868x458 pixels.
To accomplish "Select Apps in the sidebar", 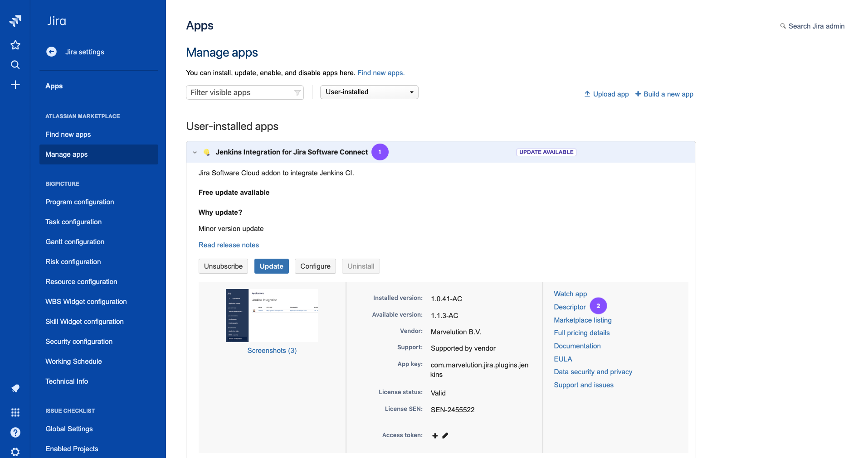I will [54, 86].
